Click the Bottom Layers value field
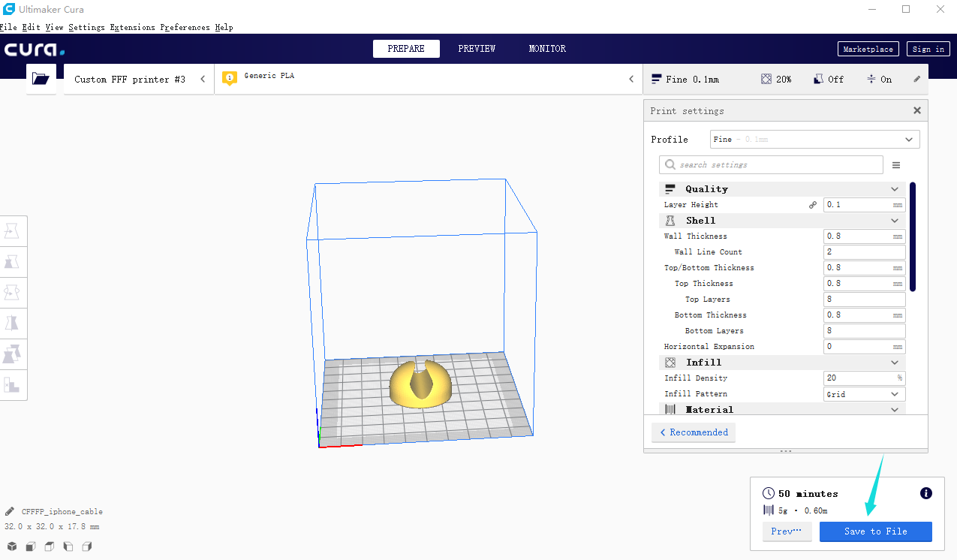 (864, 331)
